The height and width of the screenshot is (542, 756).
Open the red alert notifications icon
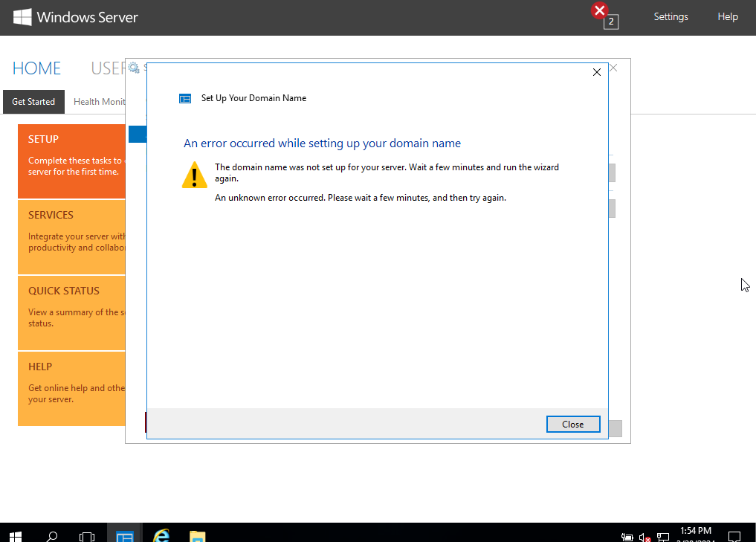(x=600, y=10)
